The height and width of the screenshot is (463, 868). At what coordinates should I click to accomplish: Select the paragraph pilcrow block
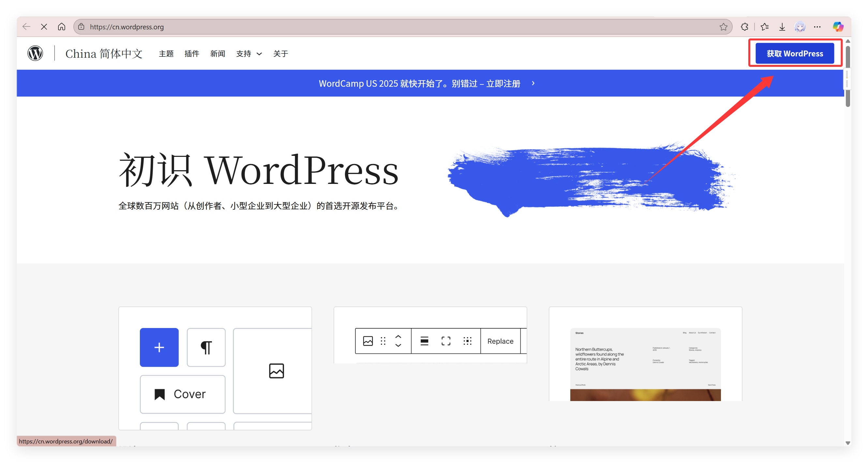(x=206, y=347)
